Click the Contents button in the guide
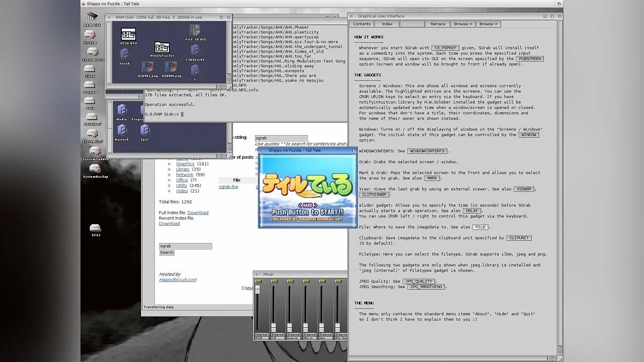 pos(362,24)
